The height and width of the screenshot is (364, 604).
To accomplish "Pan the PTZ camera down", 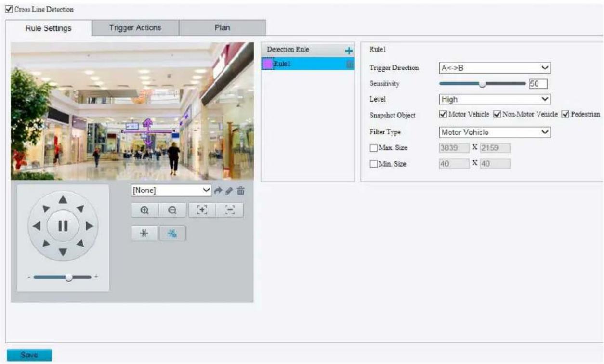I will (63, 252).
